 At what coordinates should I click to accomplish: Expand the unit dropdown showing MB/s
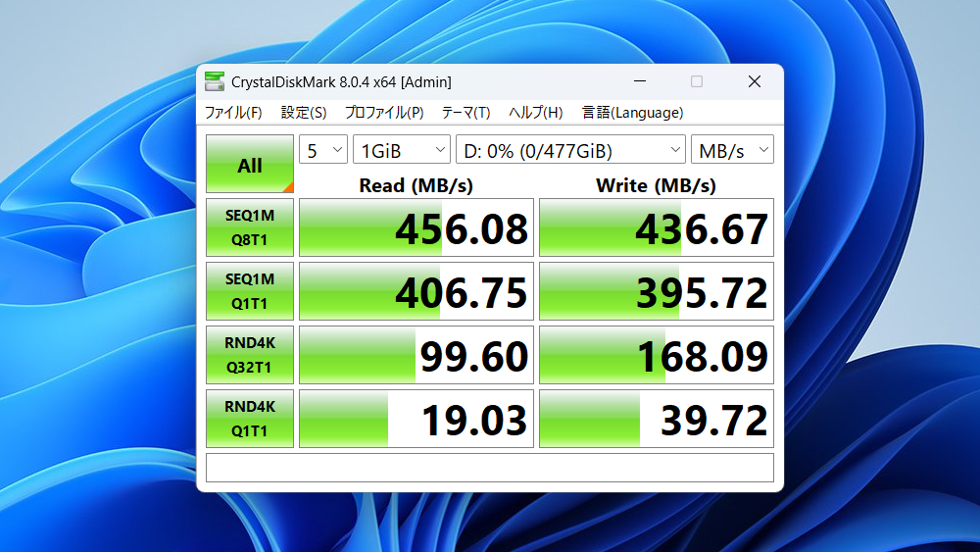click(x=732, y=150)
